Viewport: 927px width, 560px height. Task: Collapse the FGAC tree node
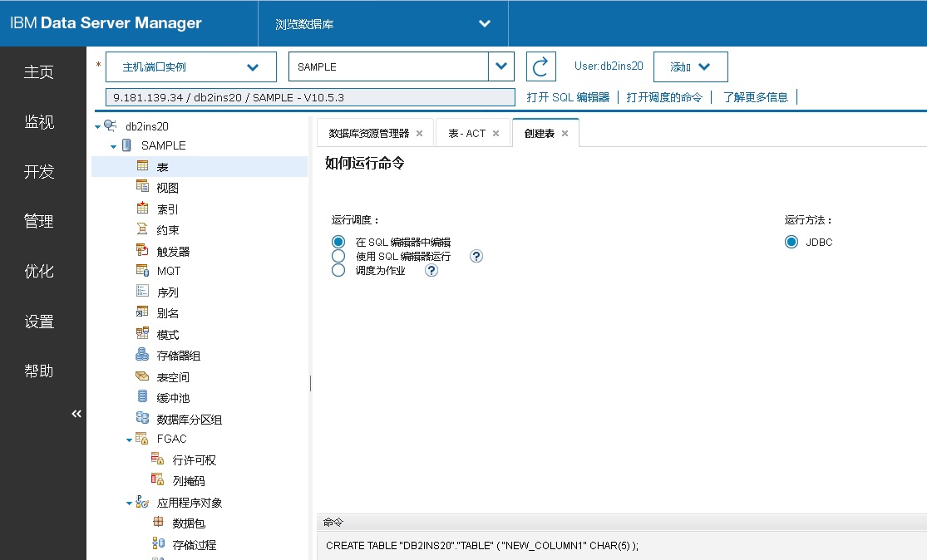click(130, 439)
